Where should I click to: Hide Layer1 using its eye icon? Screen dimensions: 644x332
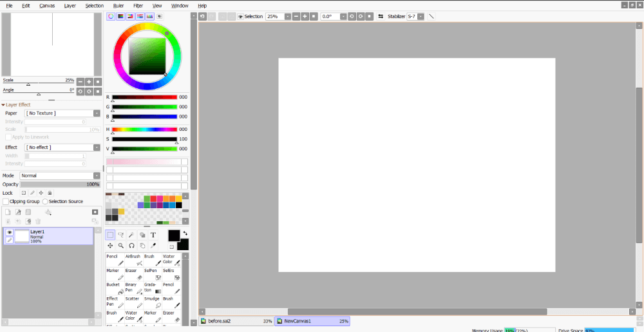pos(9,233)
